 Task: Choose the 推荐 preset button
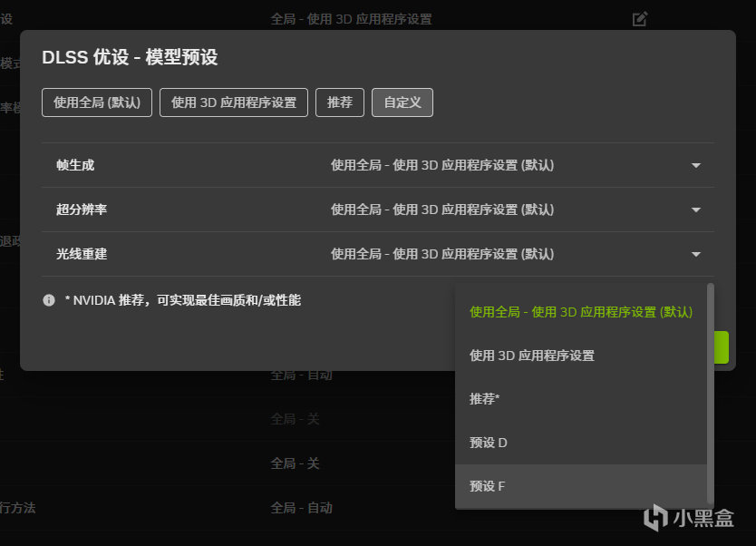click(x=340, y=102)
